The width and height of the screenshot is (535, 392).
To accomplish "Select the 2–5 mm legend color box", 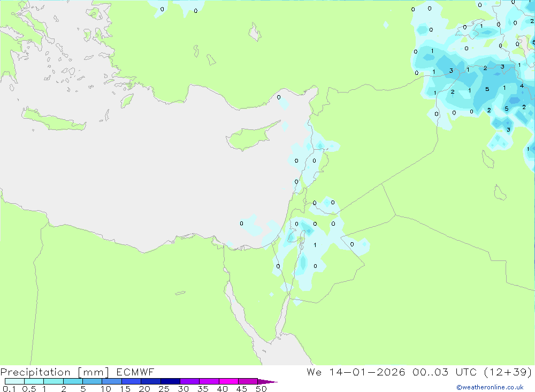I will (x=73, y=381).
